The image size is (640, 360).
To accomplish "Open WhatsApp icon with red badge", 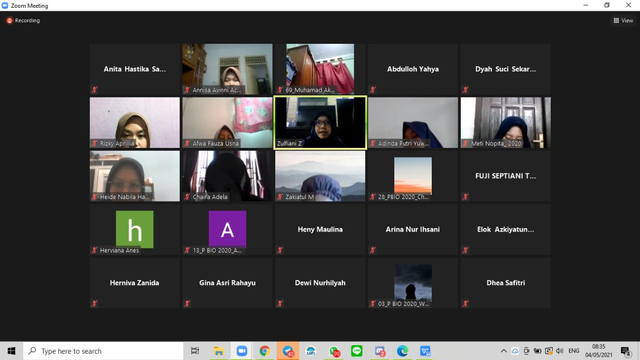I will pos(334,351).
